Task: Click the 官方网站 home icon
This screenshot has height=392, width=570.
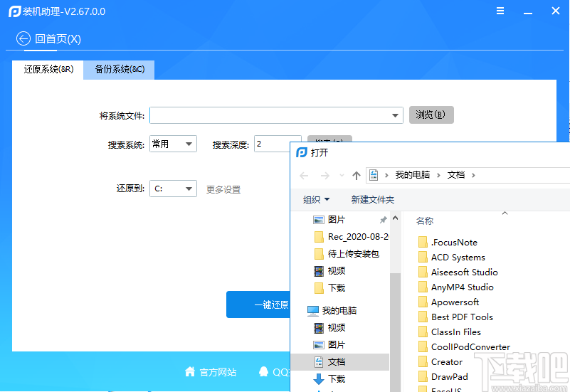Action: 190,371
